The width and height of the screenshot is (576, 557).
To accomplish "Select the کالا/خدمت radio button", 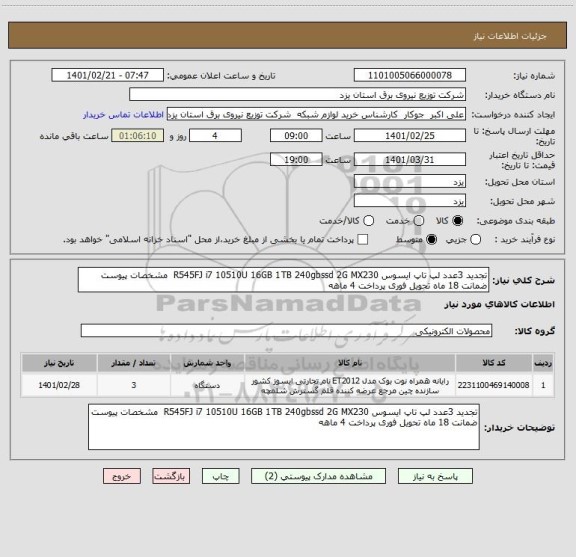I will [368, 220].
